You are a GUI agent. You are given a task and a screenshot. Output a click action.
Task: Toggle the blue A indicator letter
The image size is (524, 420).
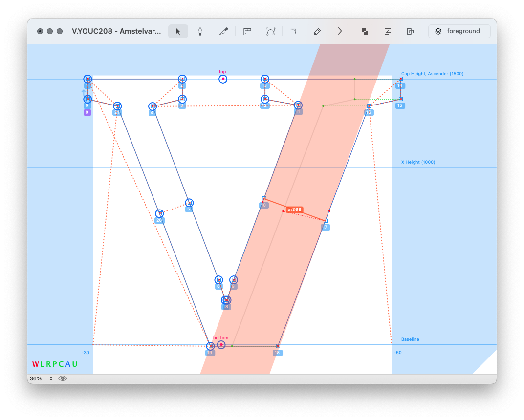(68, 364)
